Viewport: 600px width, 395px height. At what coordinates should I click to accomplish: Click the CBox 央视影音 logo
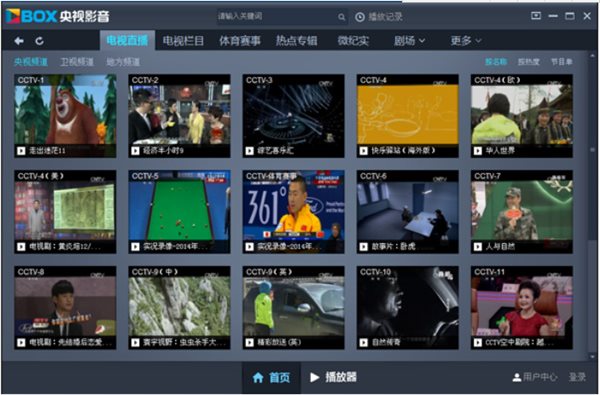tap(58, 16)
